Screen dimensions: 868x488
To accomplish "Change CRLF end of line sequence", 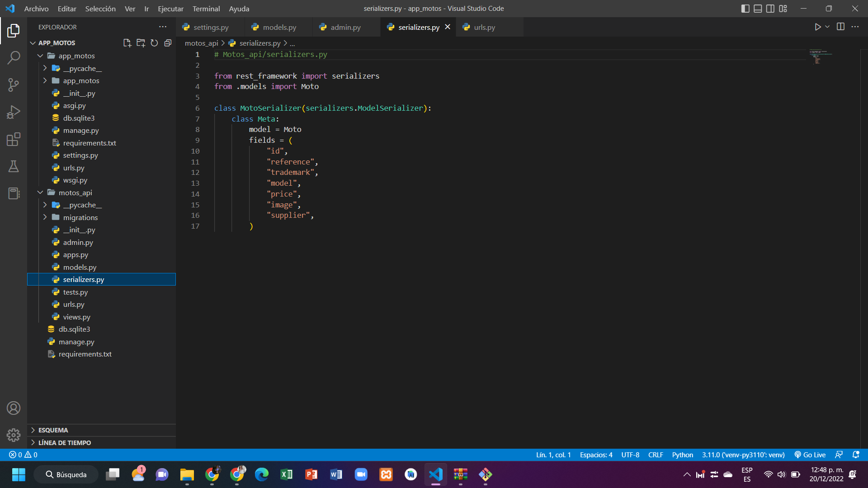I will click(x=656, y=455).
